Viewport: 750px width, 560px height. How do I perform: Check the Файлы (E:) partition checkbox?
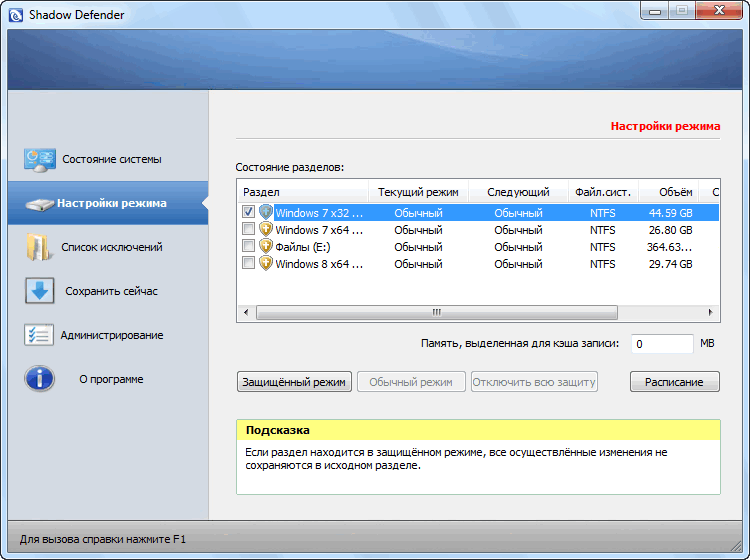[x=248, y=246]
